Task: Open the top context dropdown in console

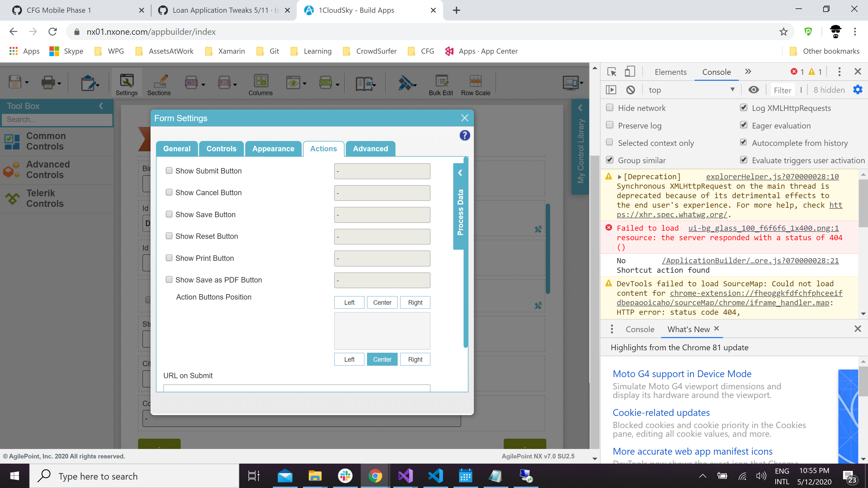Action: (691, 90)
